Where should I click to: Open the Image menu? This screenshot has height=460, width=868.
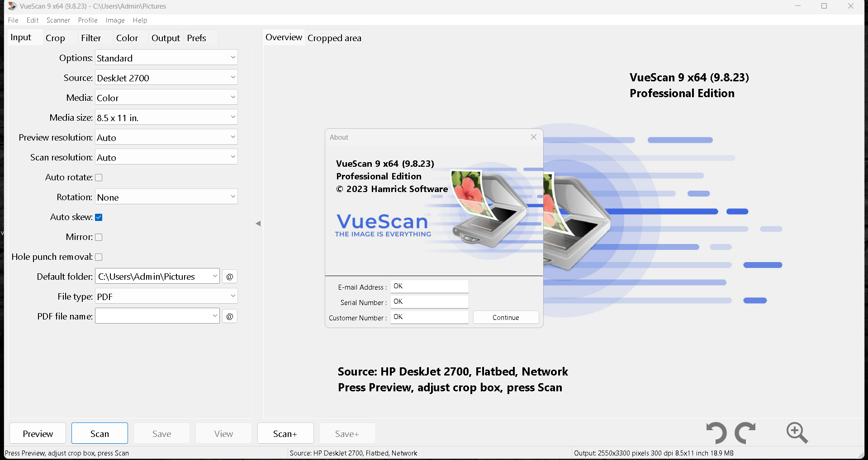pyautogui.click(x=115, y=20)
